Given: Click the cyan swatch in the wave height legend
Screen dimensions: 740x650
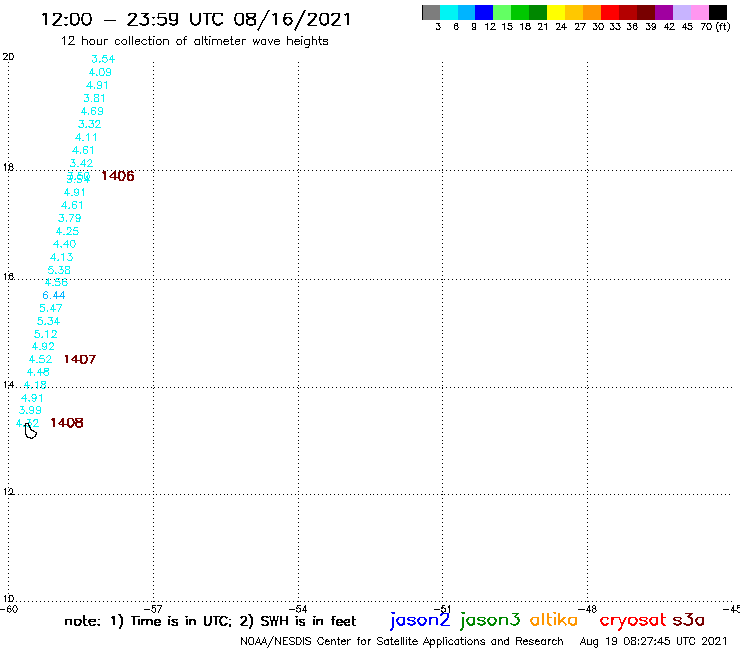Looking at the screenshot, I should tap(449, 12).
